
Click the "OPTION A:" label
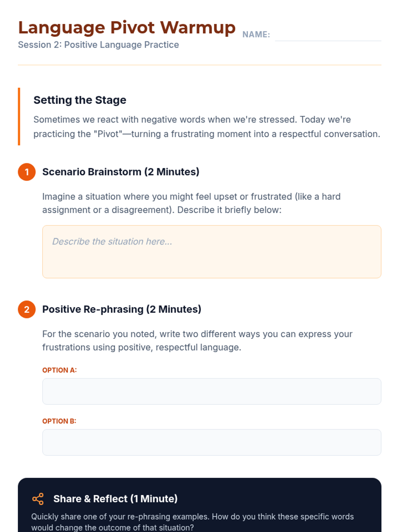click(x=60, y=370)
